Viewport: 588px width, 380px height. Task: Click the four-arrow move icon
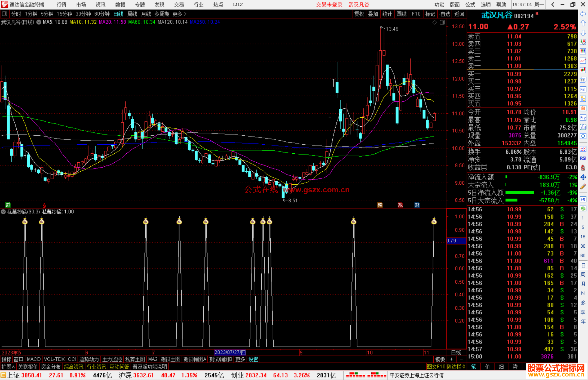pos(583,177)
